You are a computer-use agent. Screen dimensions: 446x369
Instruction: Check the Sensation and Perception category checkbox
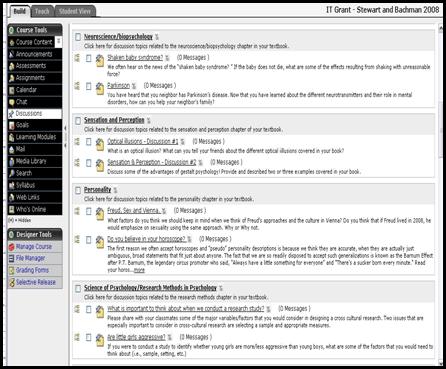[x=78, y=120]
